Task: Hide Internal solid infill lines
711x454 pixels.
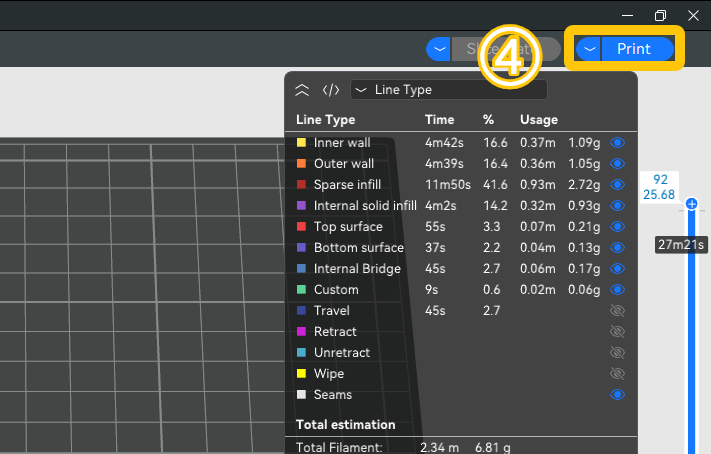Action: 618,205
